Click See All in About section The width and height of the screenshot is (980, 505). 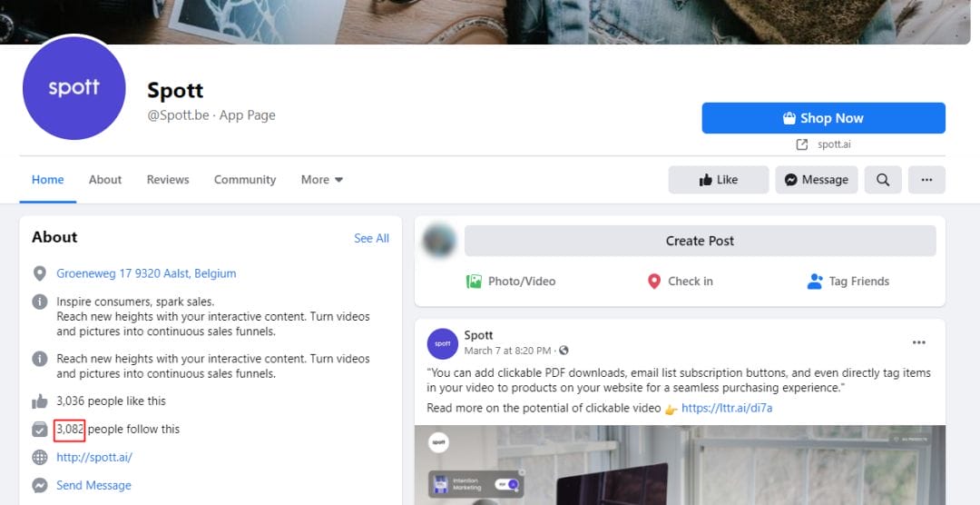pos(371,238)
